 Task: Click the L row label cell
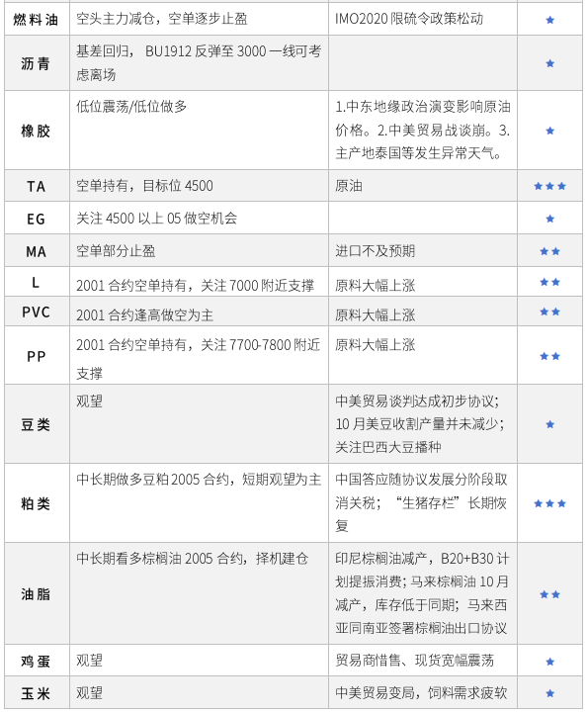click(x=37, y=282)
